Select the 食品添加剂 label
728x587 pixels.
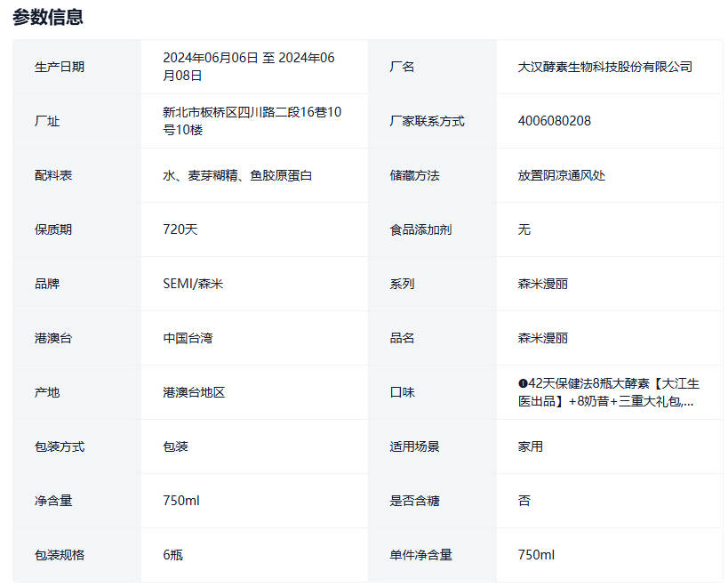420,229
